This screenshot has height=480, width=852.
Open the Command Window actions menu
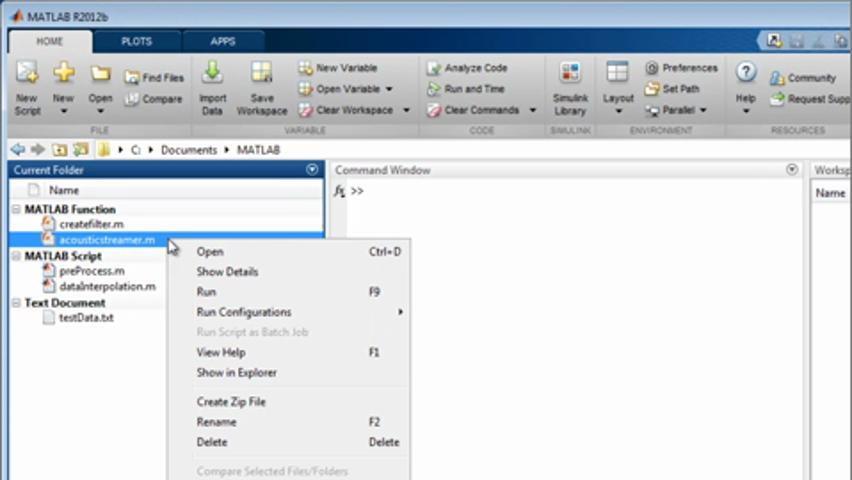(792, 170)
